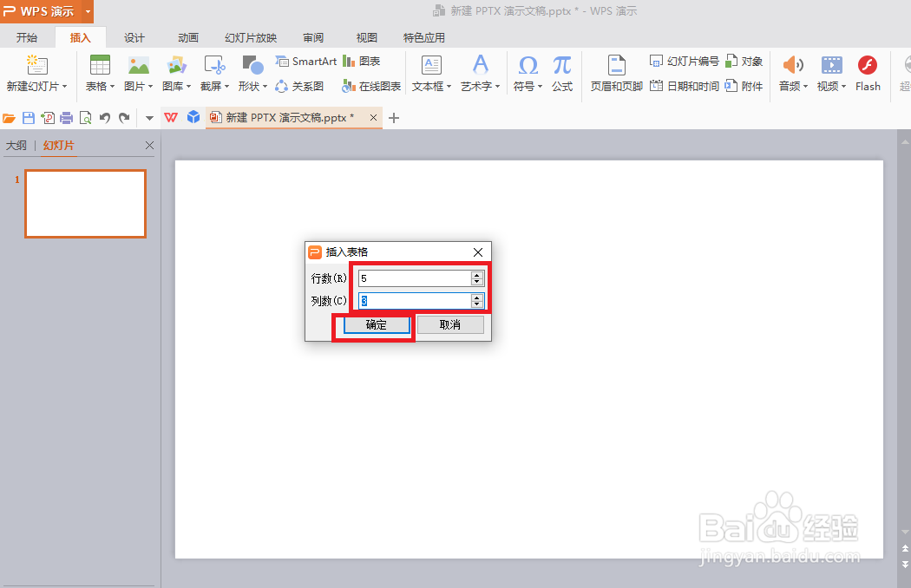Save the document with the floppy icon
Image resolution: width=911 pixels, height=588 pixels.
click(28, 118)
